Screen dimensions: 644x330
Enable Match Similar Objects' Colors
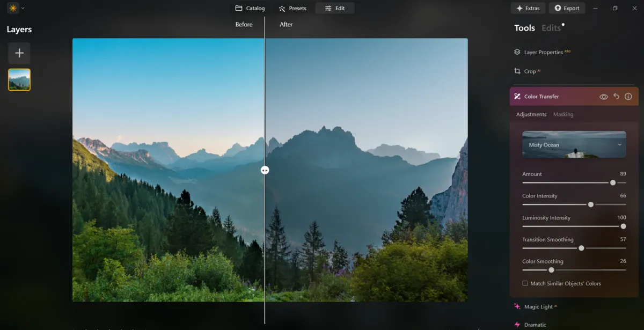[524, 283]
